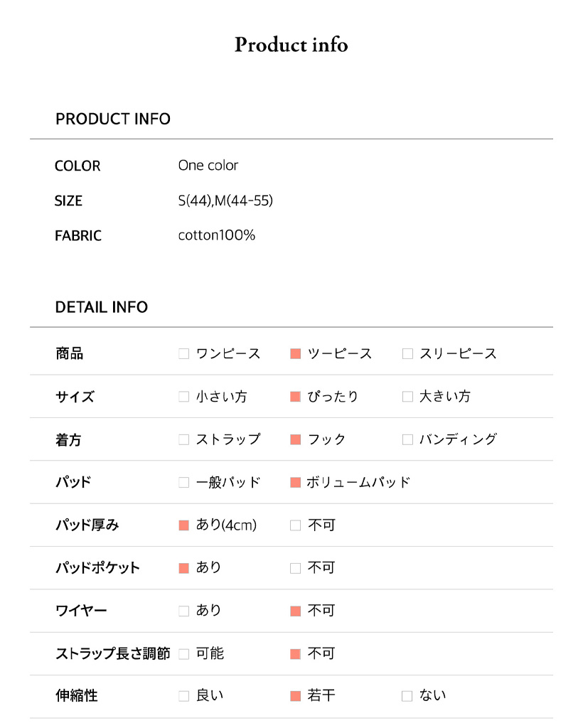The image size is (583, 728).
Task: Select the バンディング checkbox
Action: click(x=407, y=439)
